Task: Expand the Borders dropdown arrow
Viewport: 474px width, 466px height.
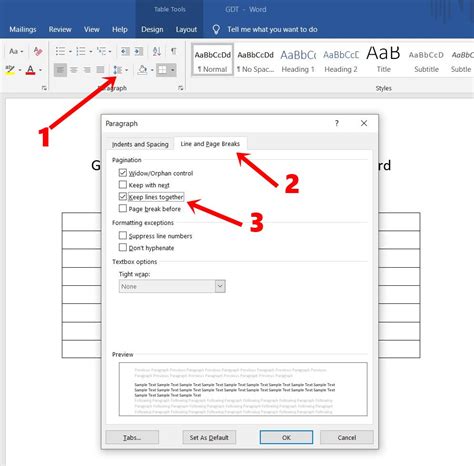Action: pos(172,70)
